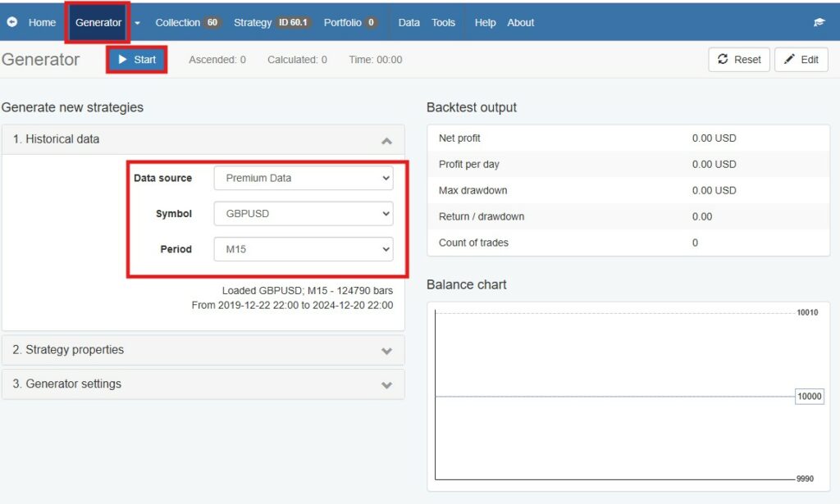Click the back arrow icon in the navbar
Viewport: 840px width, 504px height.
tap(11, 22)
